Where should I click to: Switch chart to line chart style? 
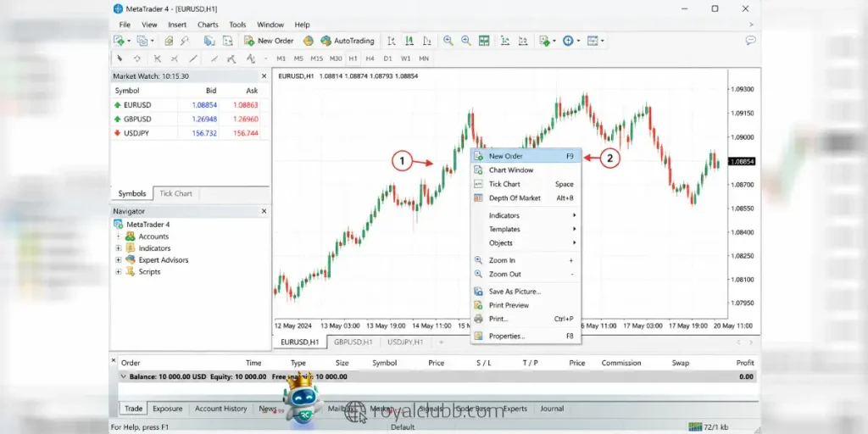(427, 41)
